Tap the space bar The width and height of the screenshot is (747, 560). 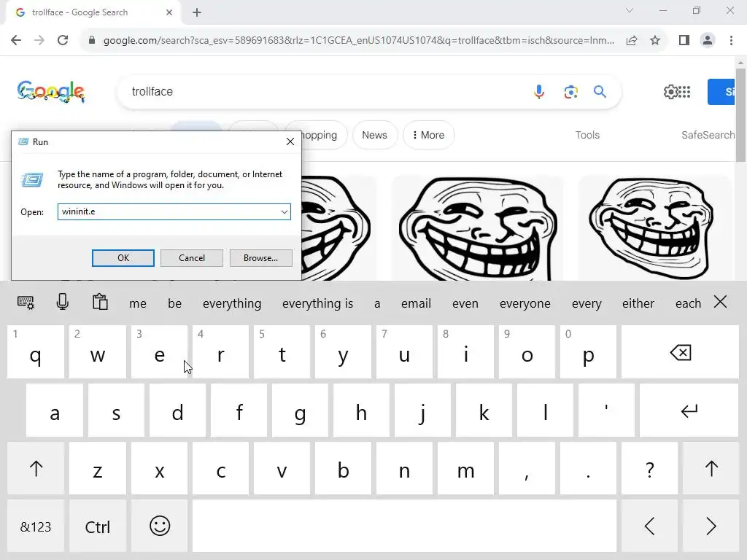404,526
